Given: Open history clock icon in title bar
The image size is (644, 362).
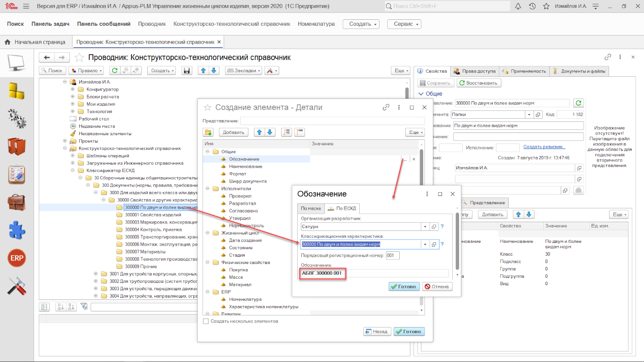Looking at the screenshot, I should point(532,6).
